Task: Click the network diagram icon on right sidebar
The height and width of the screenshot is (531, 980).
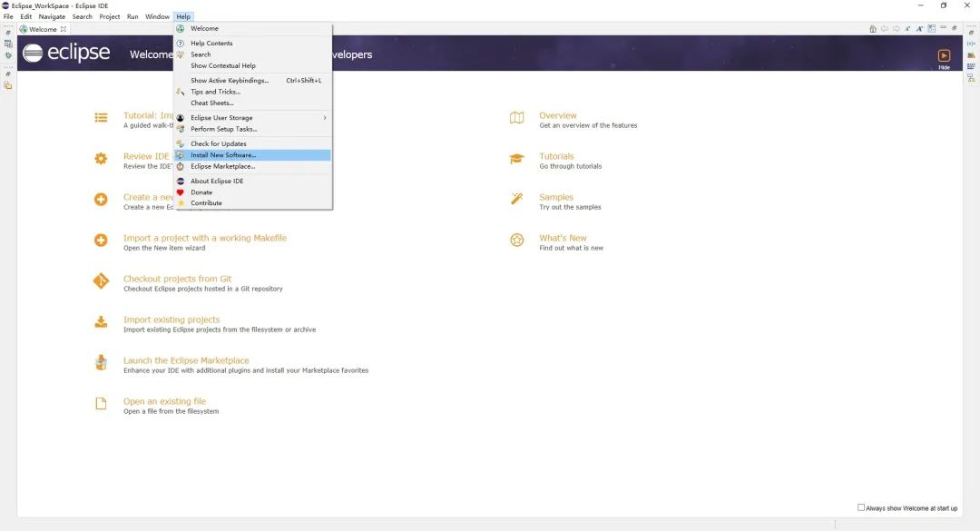Action: pos(971,78)
